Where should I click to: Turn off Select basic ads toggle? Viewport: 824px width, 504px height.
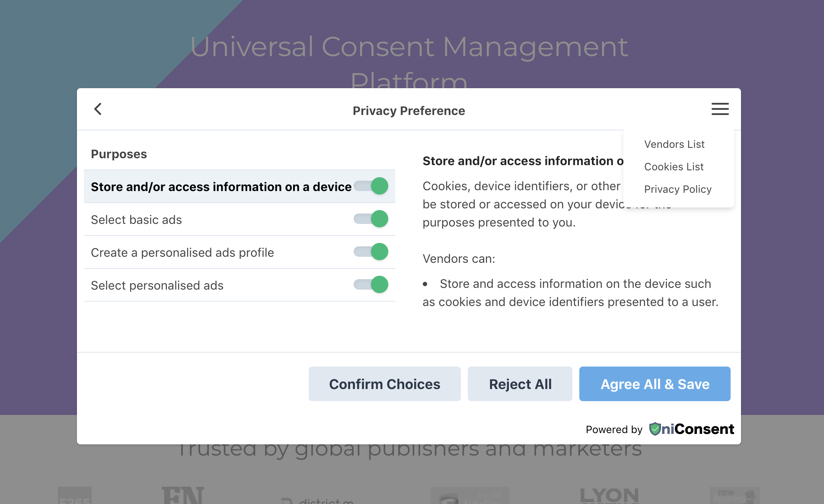coord(371,219)
